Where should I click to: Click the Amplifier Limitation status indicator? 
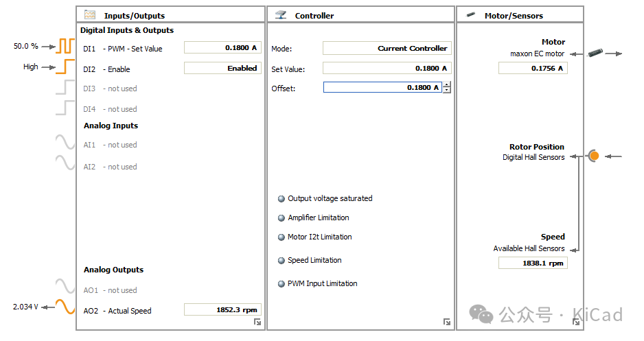(x=281, y=218)
